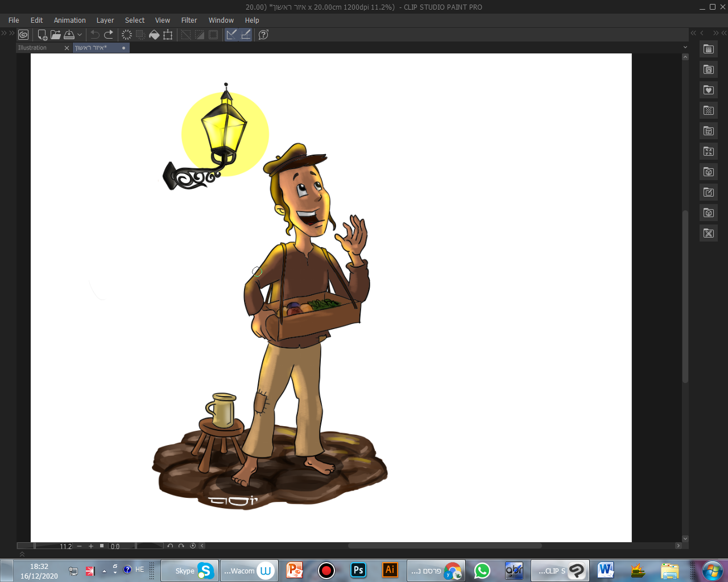Click the Fill bucket icon in command bar
Screen dimensions: 728x582
(154, 35)
